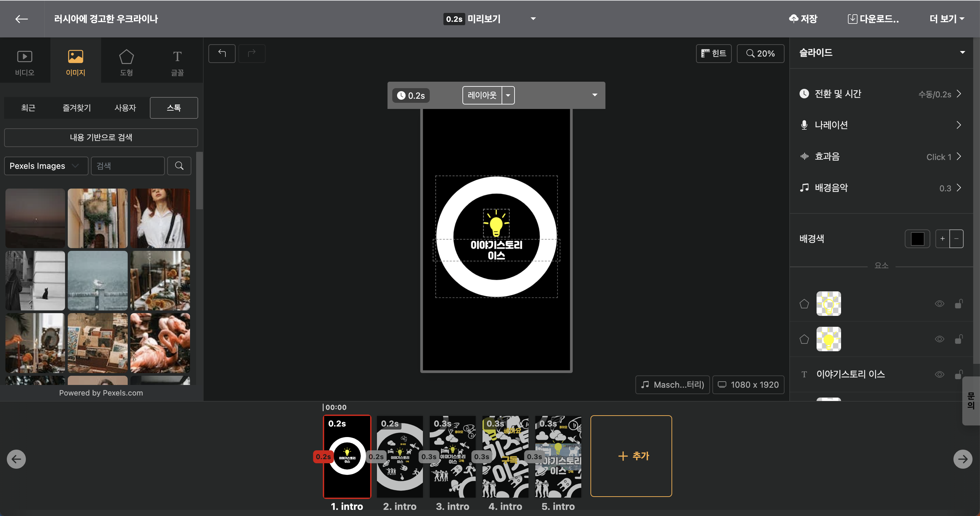Open the 슬라이드 panel dropdown
The height and width of the screenshot is (516, 980).
tap(962, 52)
